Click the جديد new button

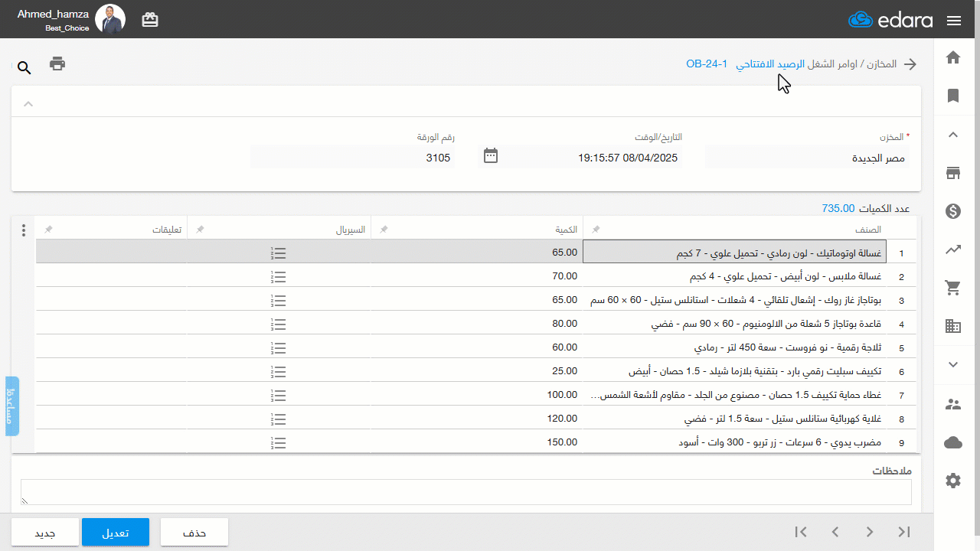(44, 532)
